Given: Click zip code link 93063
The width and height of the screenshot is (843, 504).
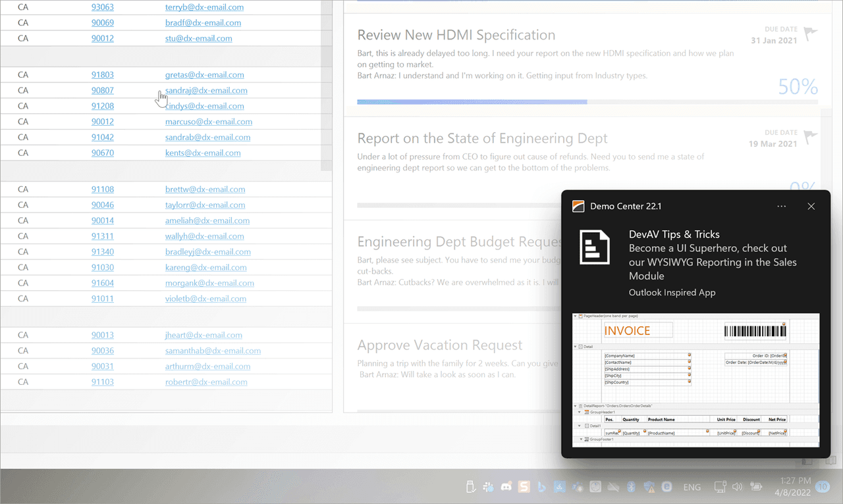Looking at the screenshot, I should tap(103, 7).
